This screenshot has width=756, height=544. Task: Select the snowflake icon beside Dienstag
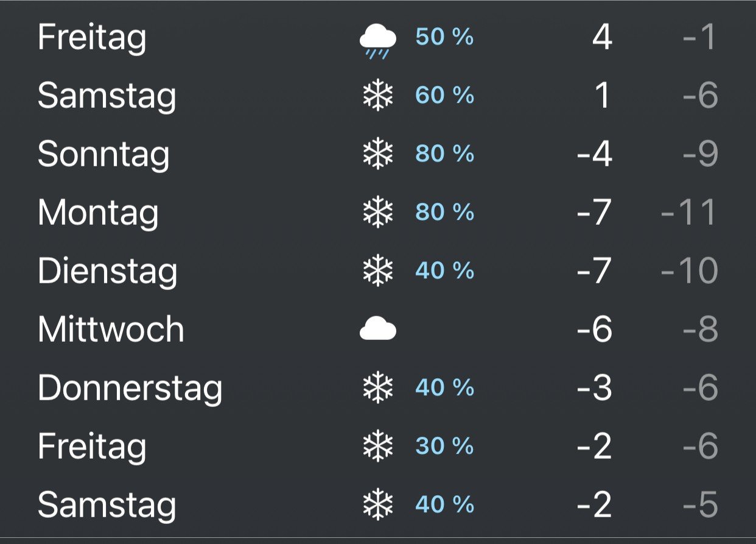pos(378,272)
